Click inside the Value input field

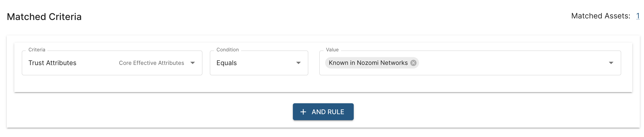507,63
